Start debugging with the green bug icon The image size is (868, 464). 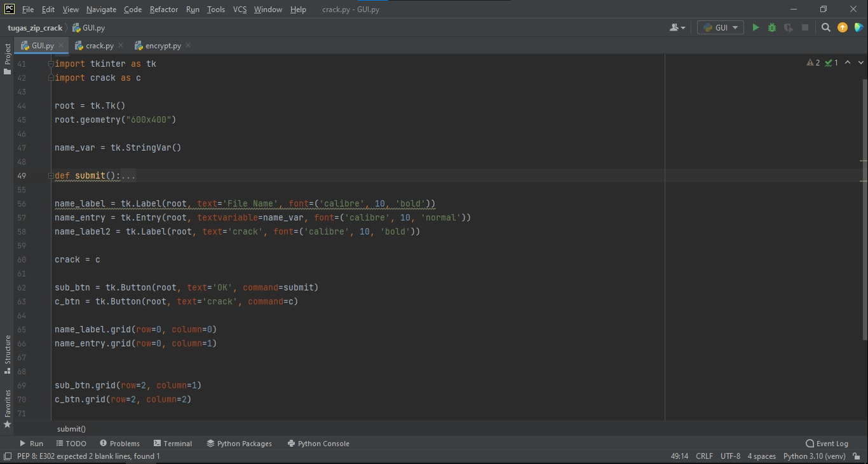772,27
